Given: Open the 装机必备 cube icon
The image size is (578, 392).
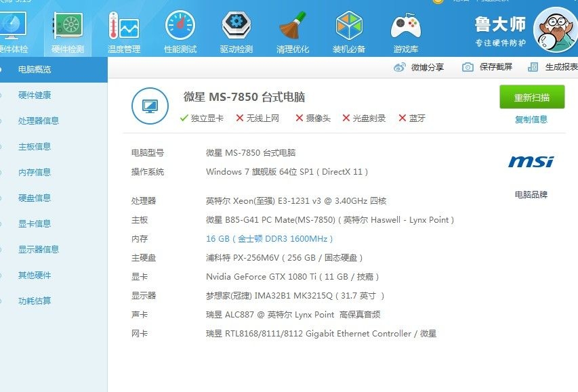Looking at the screenshot, I should (x=349, y=25).
